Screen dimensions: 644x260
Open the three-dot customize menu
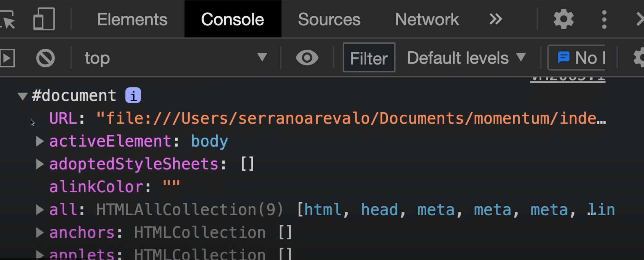604,19
